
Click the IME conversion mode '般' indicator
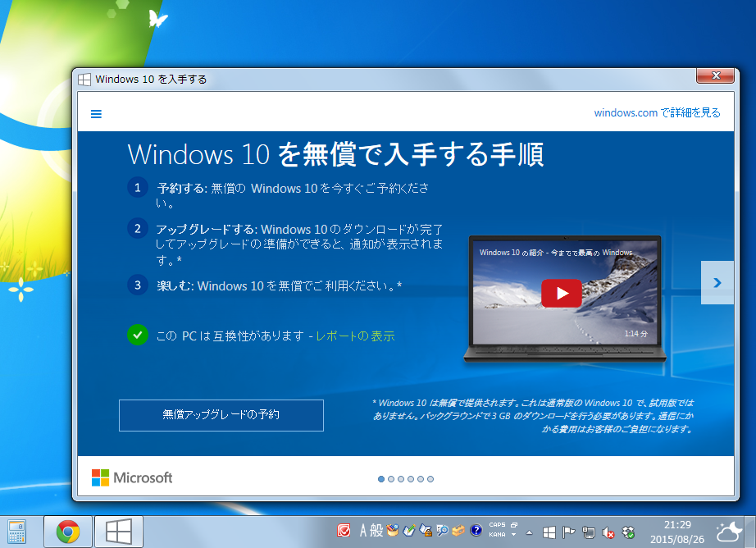(376, 531)
